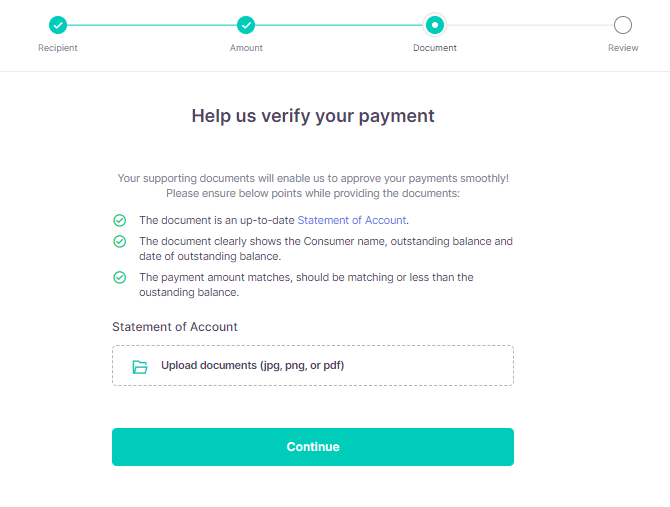Click progress line between Amount and Document
Viewport: 670px width, 507px height.
[339, 25]
